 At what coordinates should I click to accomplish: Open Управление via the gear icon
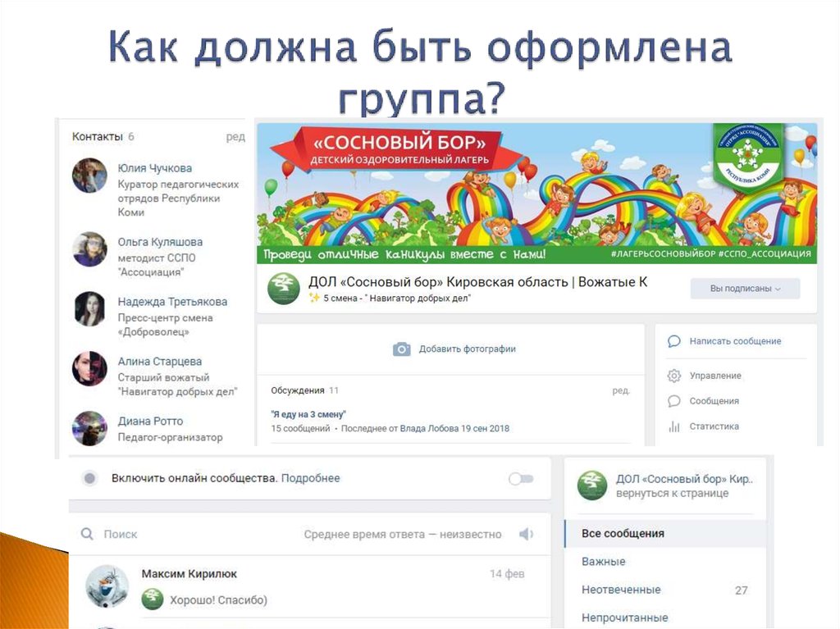click(673, 376)
